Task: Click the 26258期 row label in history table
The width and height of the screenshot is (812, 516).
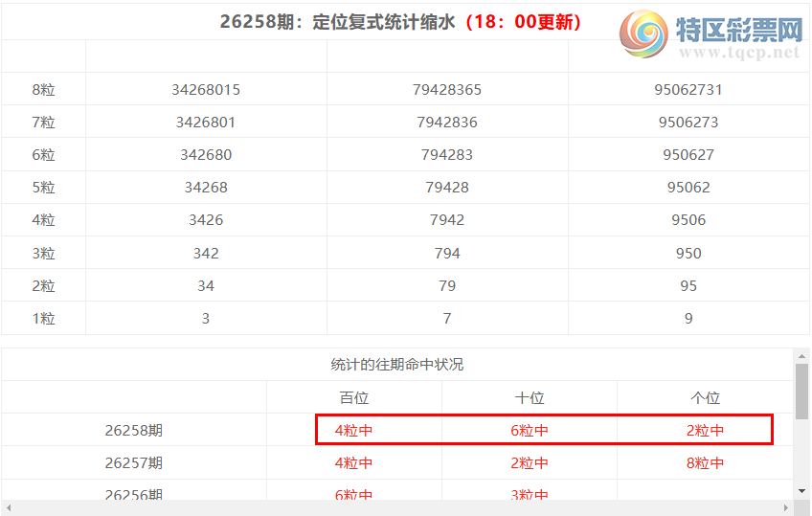Action: [x=134, y=430]
